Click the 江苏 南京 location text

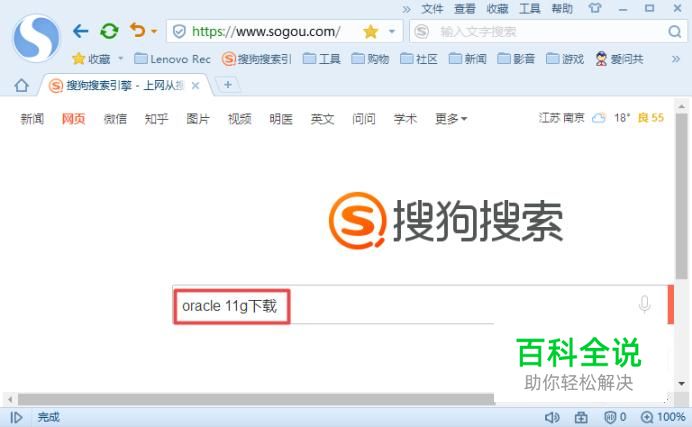pos(561,118)
